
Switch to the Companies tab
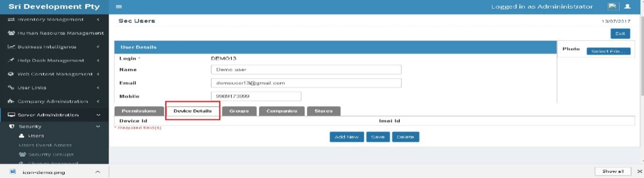282,111
